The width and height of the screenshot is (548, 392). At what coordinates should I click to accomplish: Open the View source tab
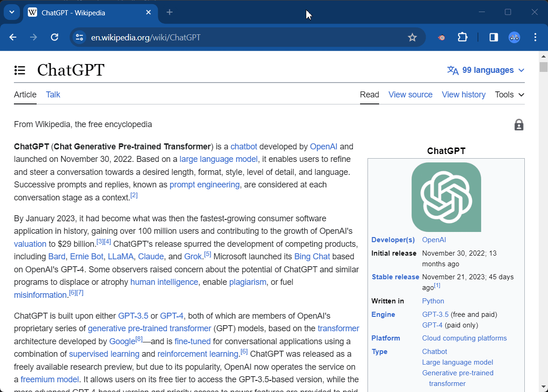(x=410, y=95)
